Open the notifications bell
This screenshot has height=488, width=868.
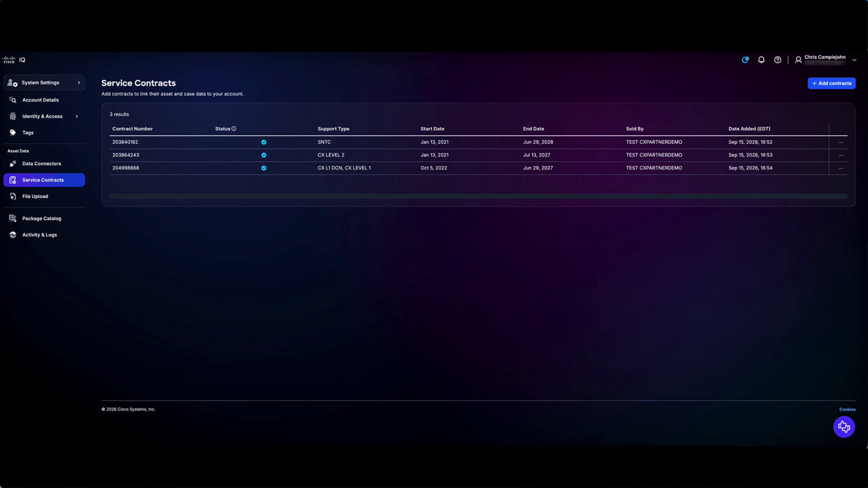(x=761, y=60)
